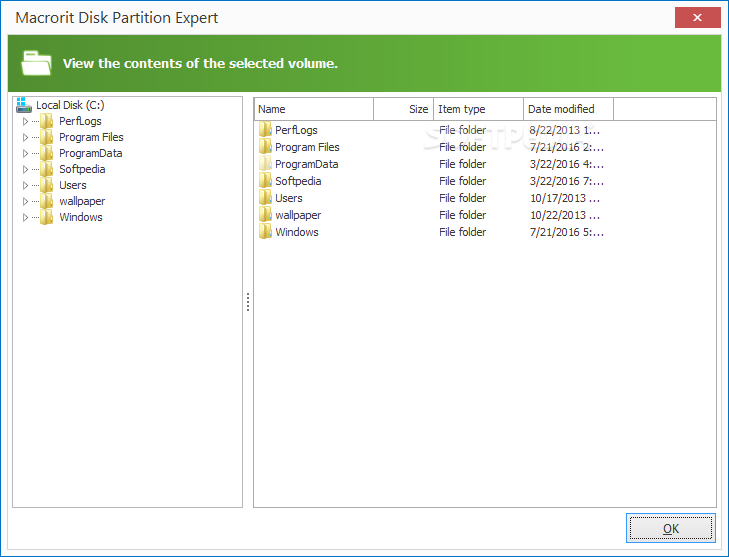Click the 3/22/2016 7:... date of Softpedia
Screen dimensions: 729x557
click(x=567, y=181)
